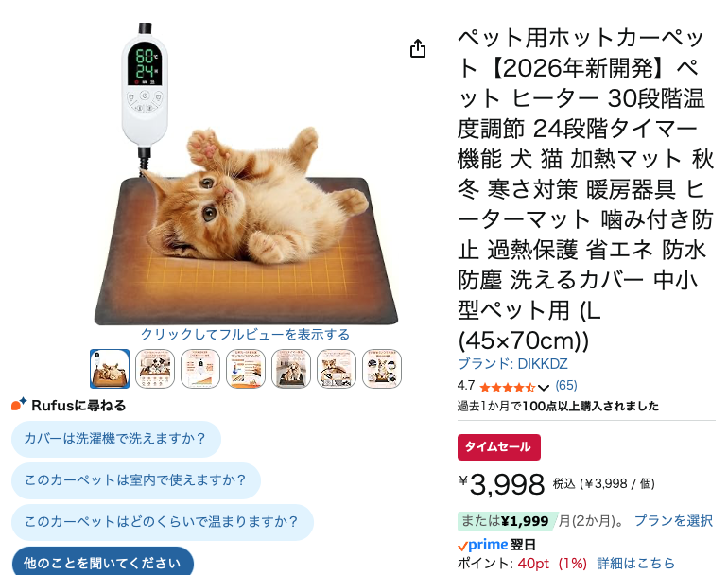728x575 pixels.
Task: Select the sixth product thumbnail
Action: tap(337, 369)
